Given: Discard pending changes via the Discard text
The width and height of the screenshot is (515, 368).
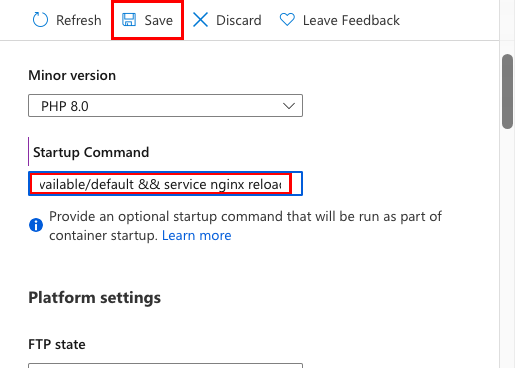Looking at the screenshot, I should (x=239, y=20).
